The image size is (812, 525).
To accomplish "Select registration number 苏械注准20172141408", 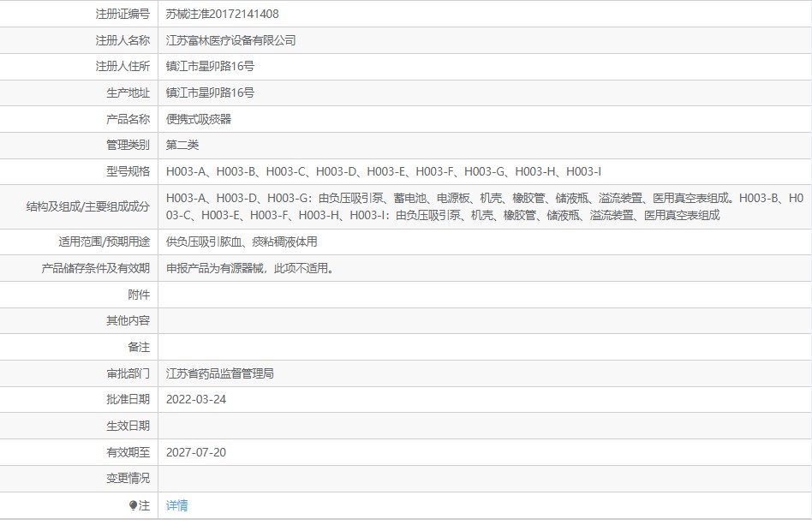I will [222, 14].
